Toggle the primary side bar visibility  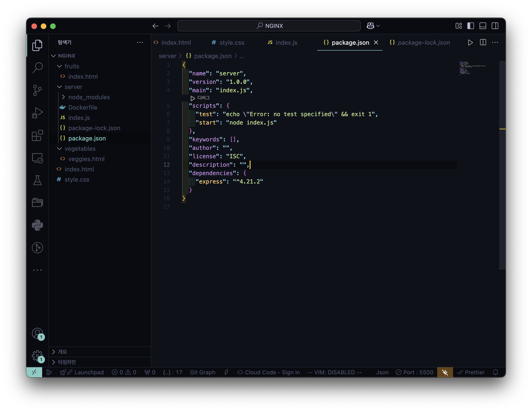(x=470, y=26)
